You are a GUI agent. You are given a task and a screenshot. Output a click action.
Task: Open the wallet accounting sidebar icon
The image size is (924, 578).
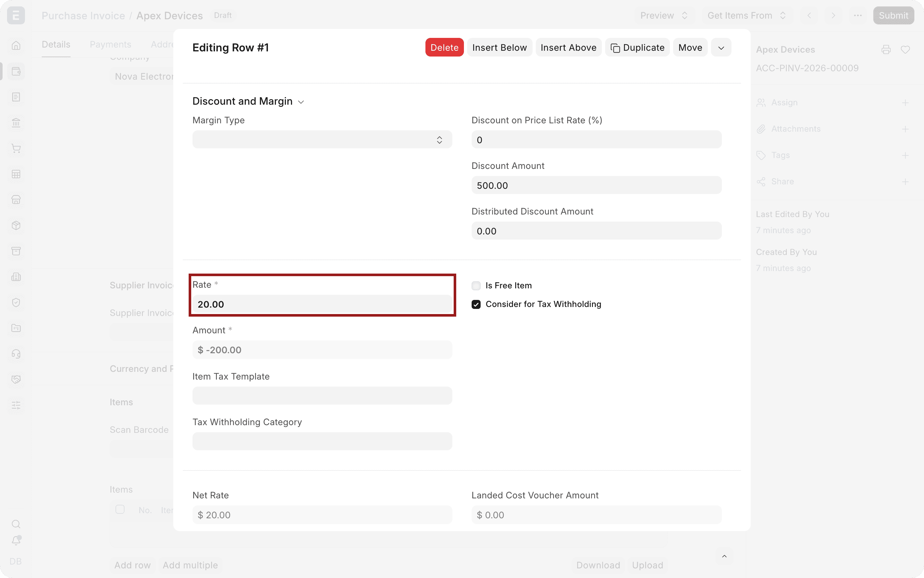click(16, 72)
